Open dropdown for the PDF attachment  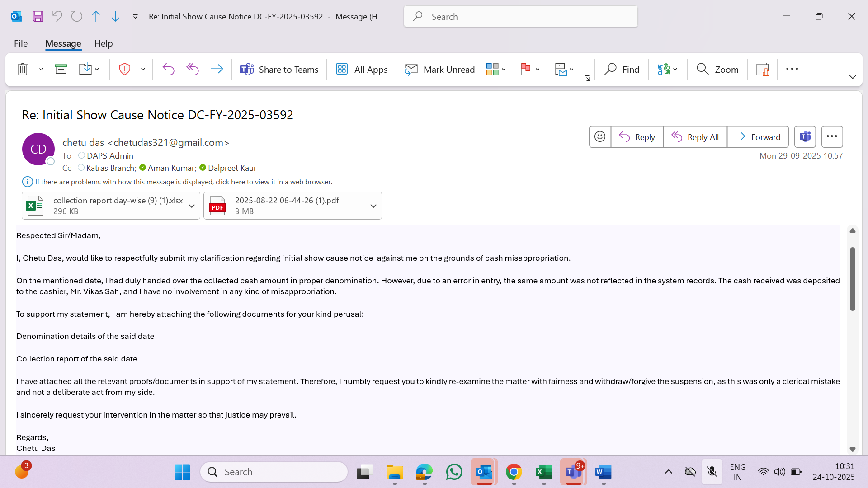click(x=373, y=206)
